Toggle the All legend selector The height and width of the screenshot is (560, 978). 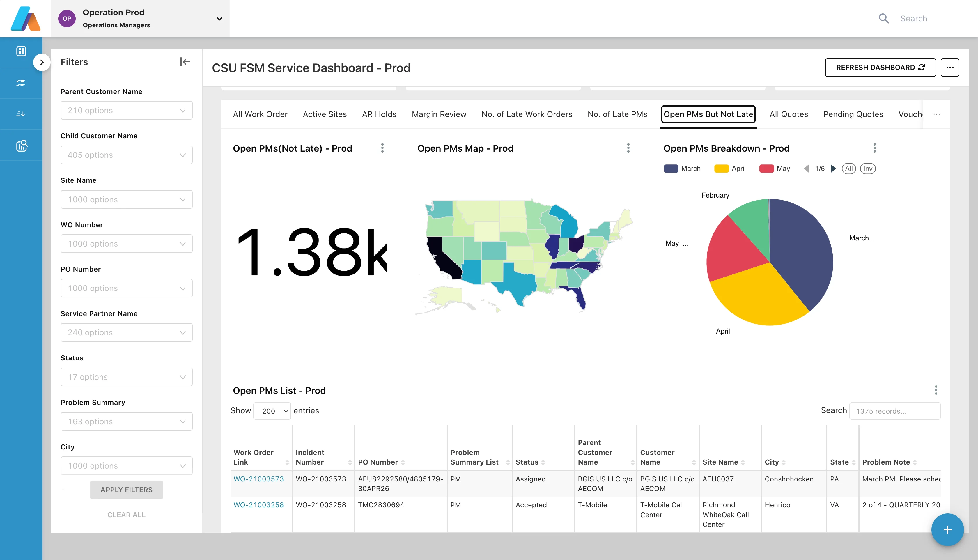[x=848, y=169]
